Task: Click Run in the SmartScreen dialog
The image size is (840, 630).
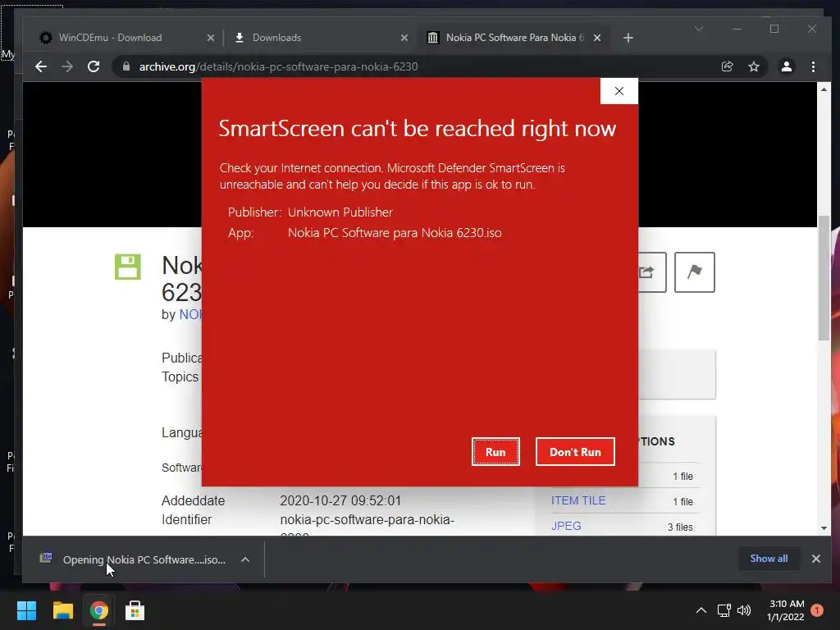Action: click(x=495, y=452)
